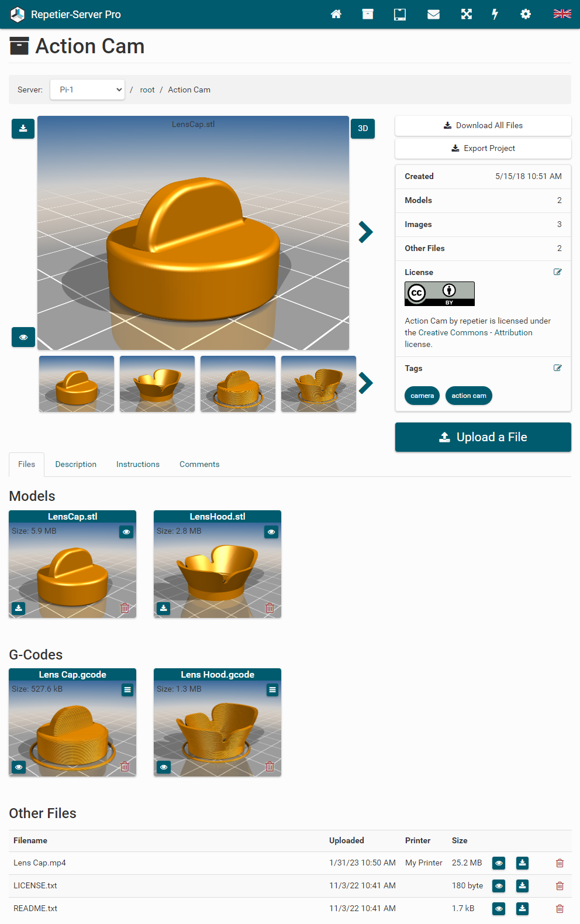This screenshot has width=580, height=924.
Task: Open the projects archive icon in navbar
Action: tap(368, 14)
